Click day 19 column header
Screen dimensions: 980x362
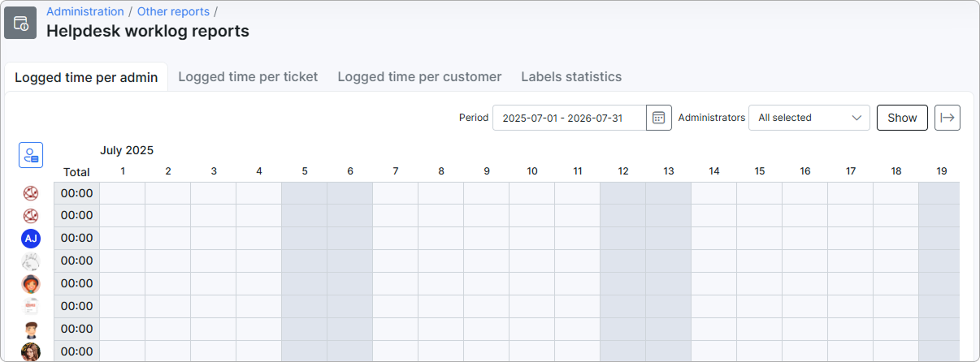pyautogui.click(x=942, y=171)
